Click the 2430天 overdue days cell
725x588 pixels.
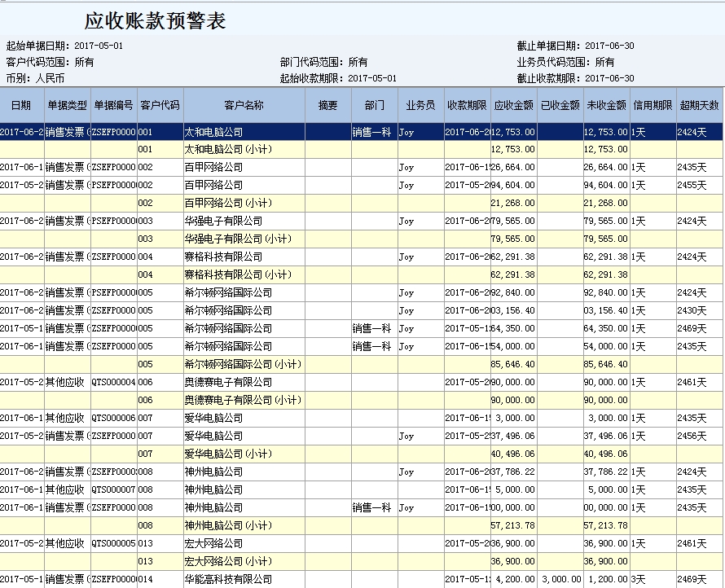tap(700, 310)
